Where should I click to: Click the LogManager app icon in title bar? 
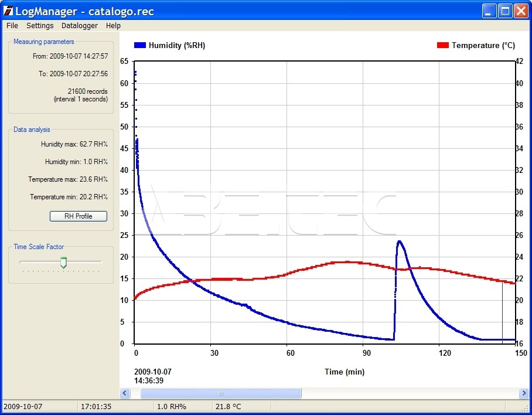8,11
